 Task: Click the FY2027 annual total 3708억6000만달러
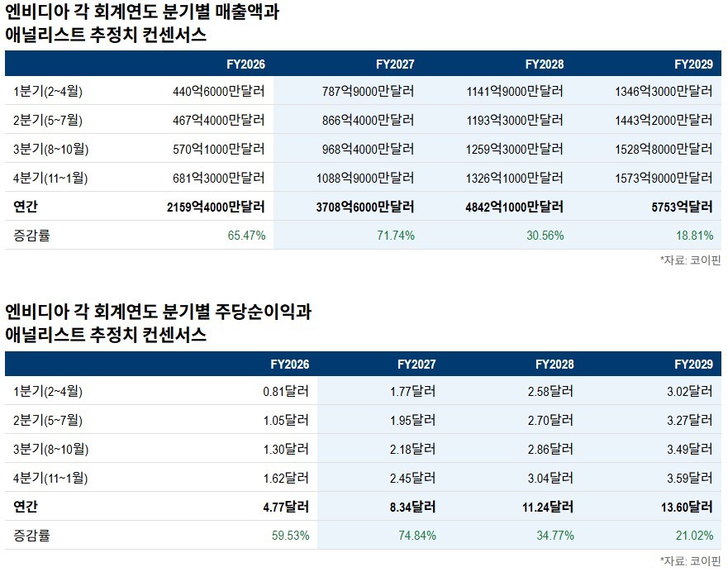tap(365, 207)
